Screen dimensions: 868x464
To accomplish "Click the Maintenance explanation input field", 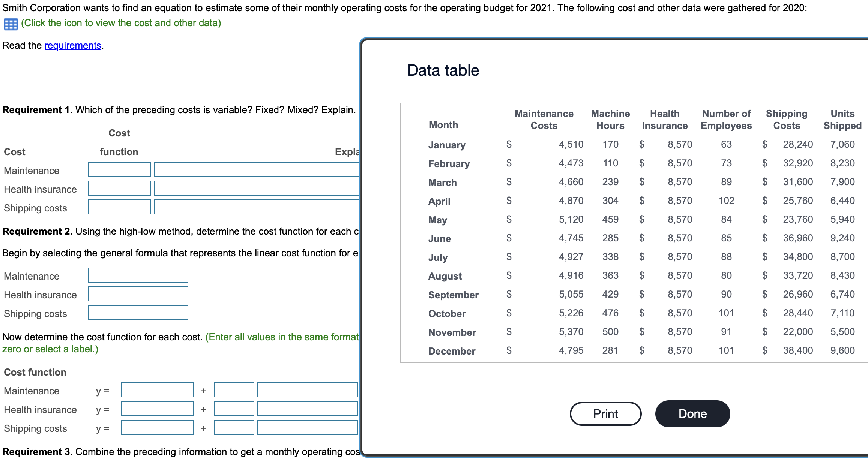I will coord(255,169).
